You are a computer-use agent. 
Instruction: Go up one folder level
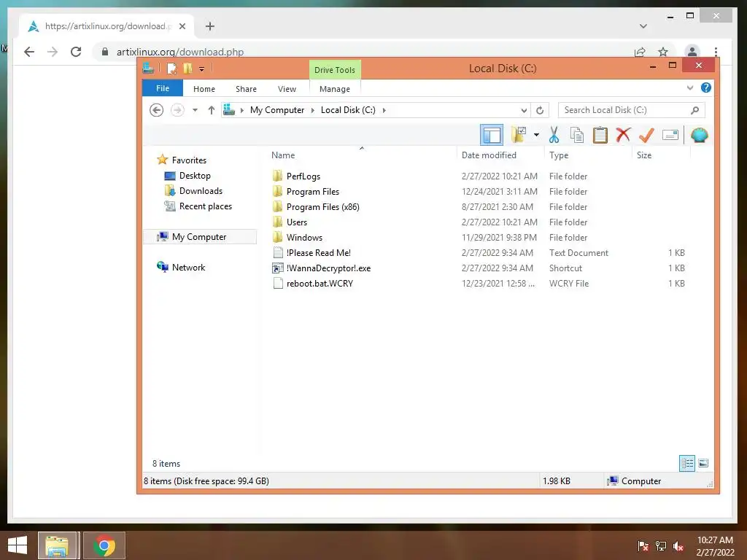click(211, 110)
